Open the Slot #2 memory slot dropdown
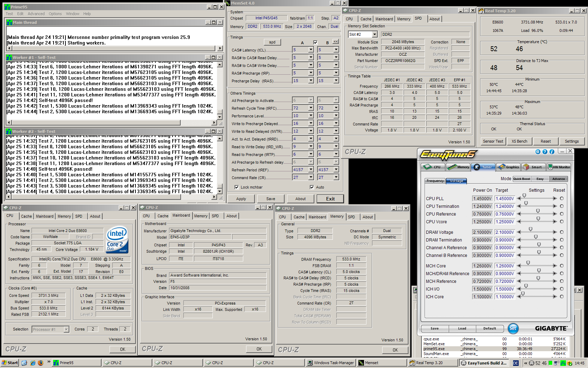The image size is (588, 368). coord(374,34)
